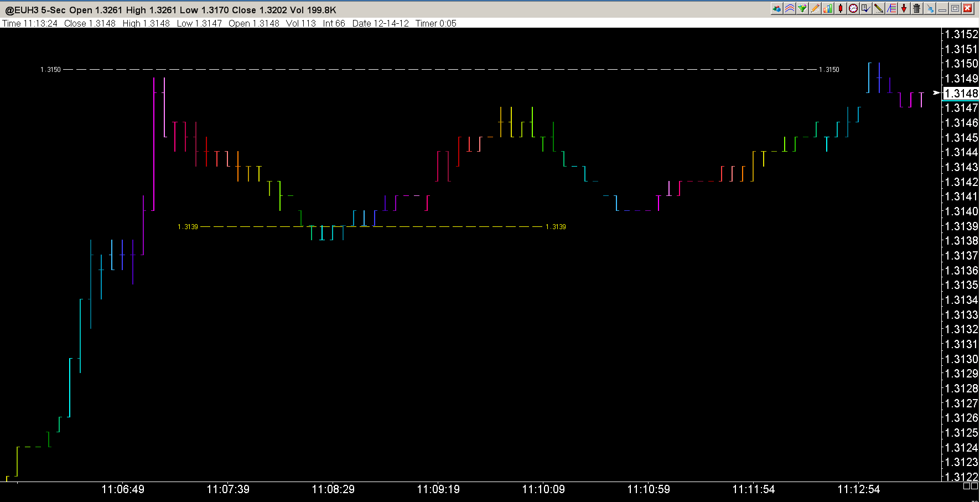
Task: Click the 'Vol 113' field
Action: pos(301,23)
